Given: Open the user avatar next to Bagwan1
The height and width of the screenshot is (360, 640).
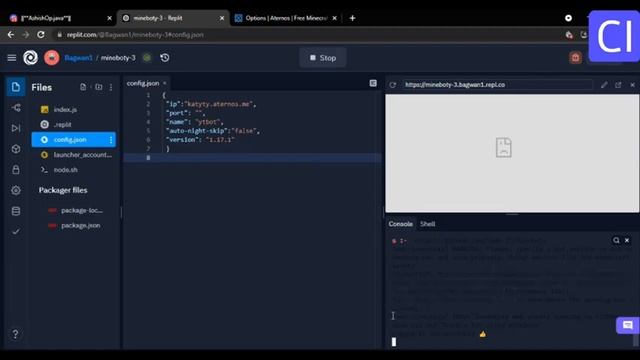Looking at the screenshot, I should coord(51,58).
